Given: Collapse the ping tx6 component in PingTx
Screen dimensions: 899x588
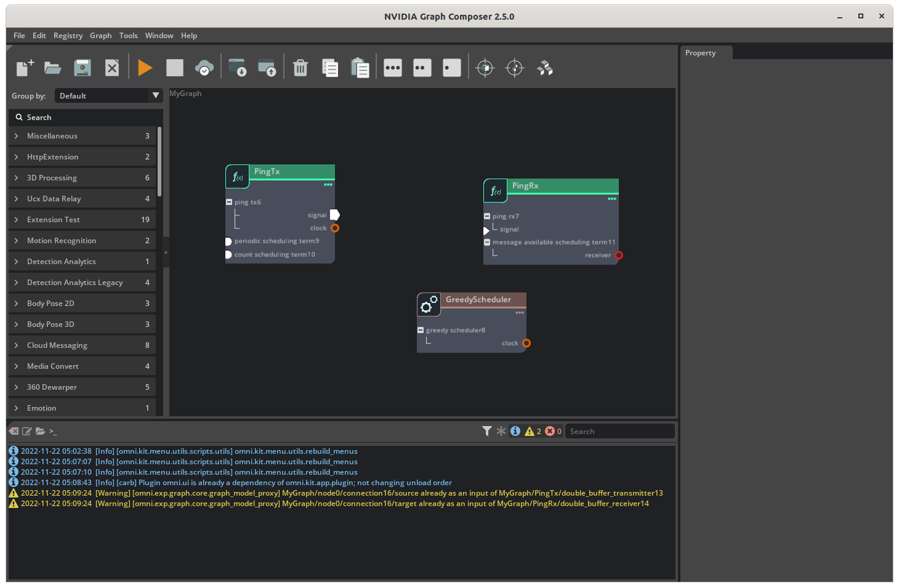Looking at the screenshot, I should (x=229, y=202).
